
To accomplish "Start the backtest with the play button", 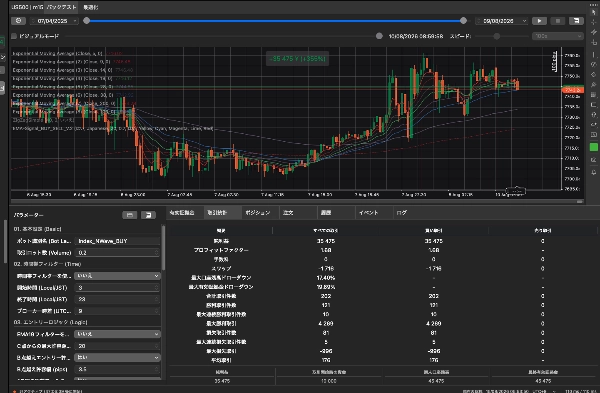I will click(x=539, y=21).
